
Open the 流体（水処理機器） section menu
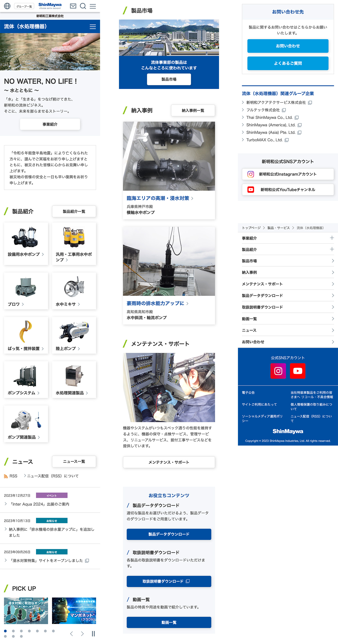[93, 27]
